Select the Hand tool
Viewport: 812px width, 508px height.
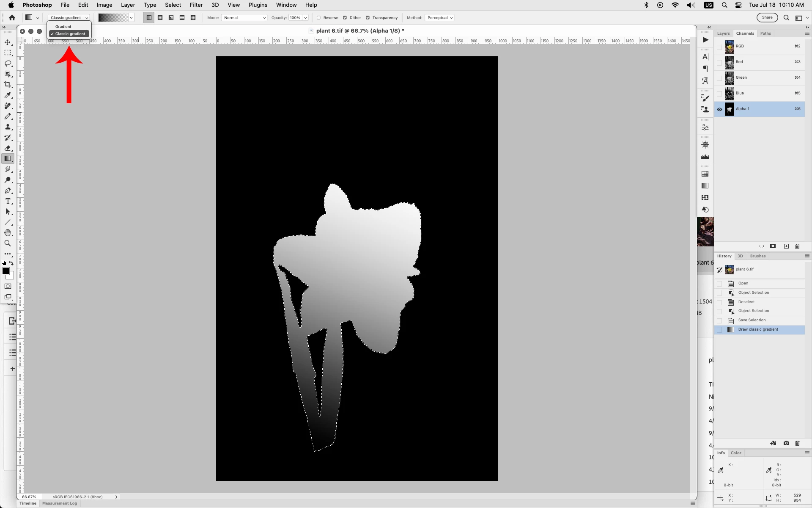[x=8, y=233]
